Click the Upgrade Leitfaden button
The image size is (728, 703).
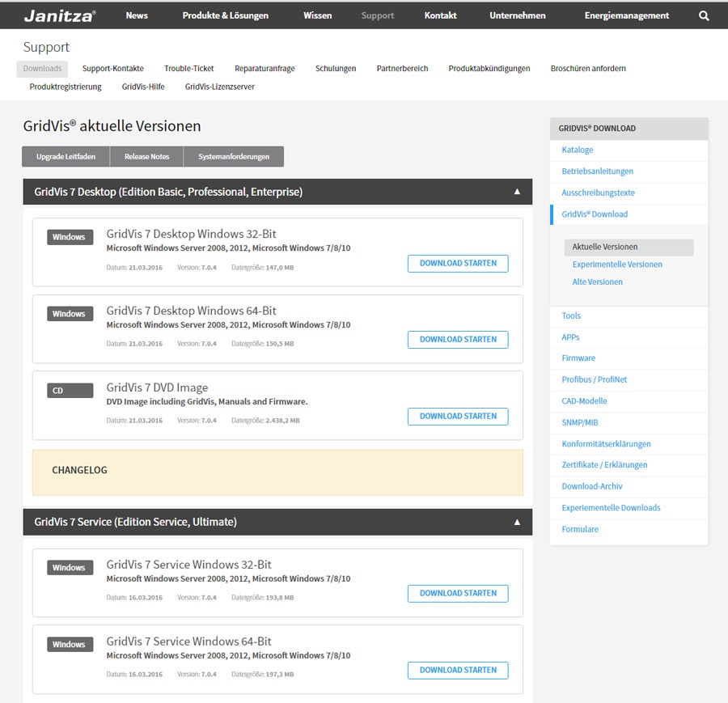pos(66,156)
